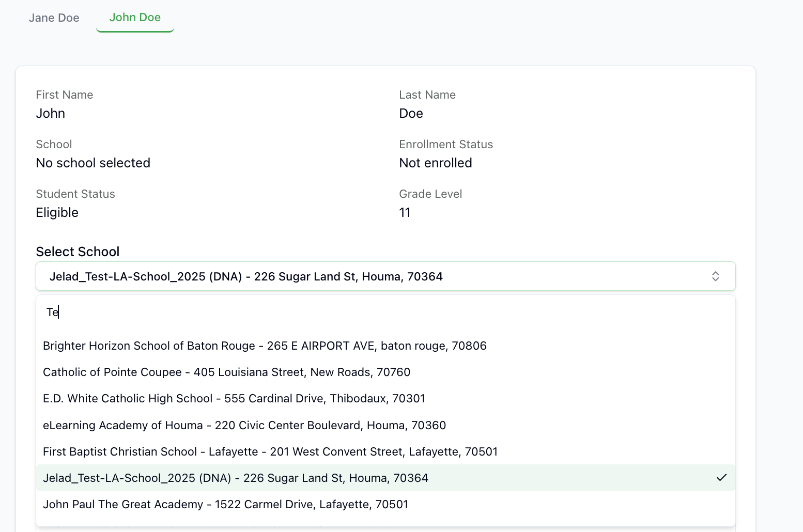Click the school search field containing "Te"

[x=385, y=312]
